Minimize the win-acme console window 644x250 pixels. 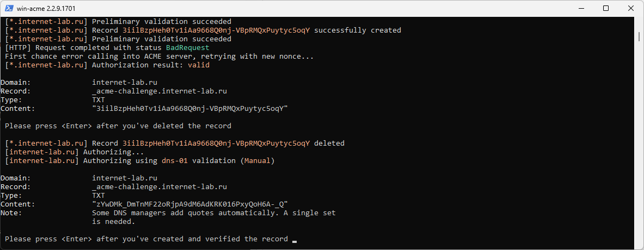pyautogui.click(x=581, y=8)
